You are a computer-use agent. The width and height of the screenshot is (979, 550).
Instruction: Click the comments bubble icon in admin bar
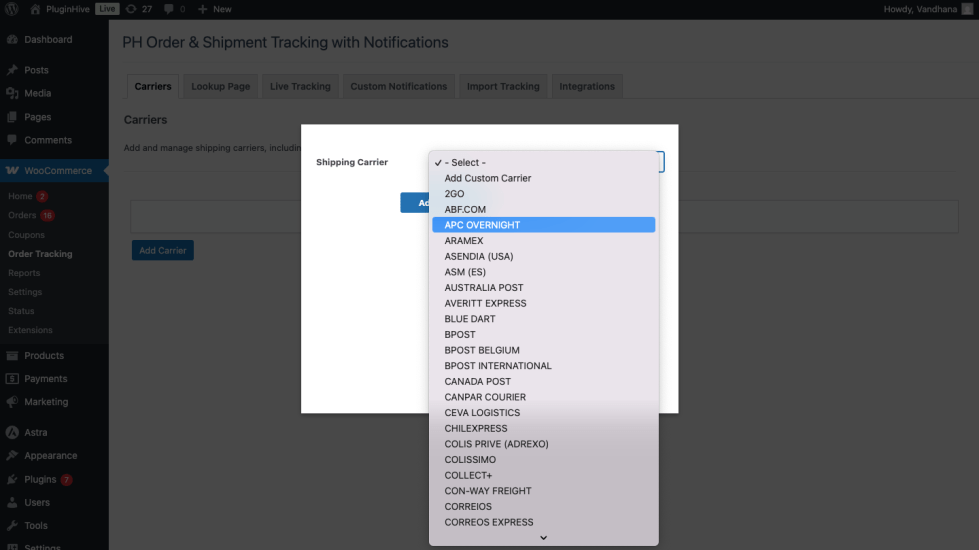tap(169, 9)
